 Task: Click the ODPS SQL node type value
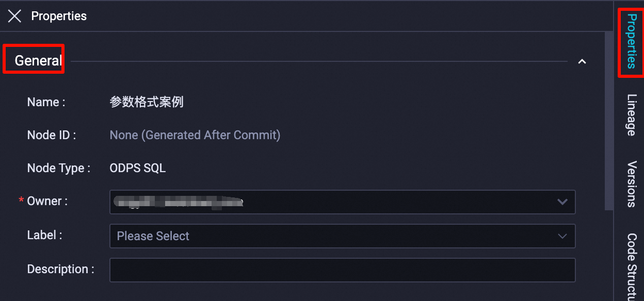pos(138,168)
